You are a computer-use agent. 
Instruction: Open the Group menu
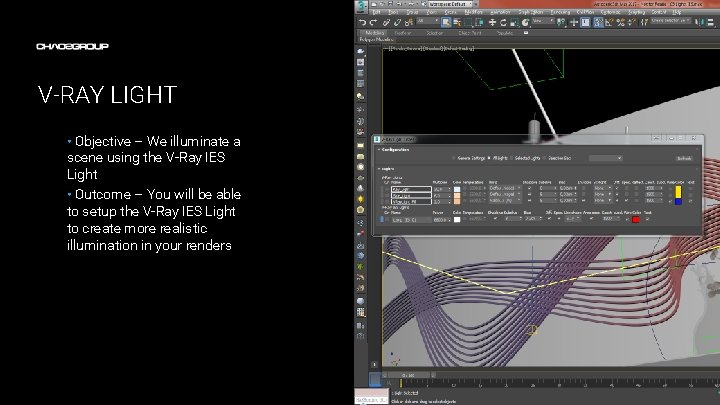pyautogui.click(x=412, y=12)
